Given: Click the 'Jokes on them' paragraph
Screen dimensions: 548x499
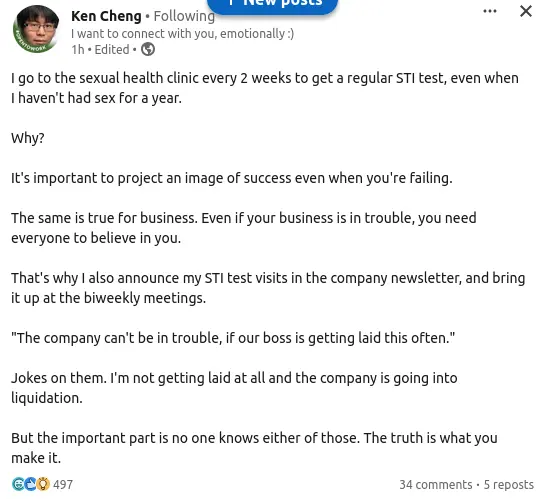Looking at the screenshot, I should coord(234,388).
